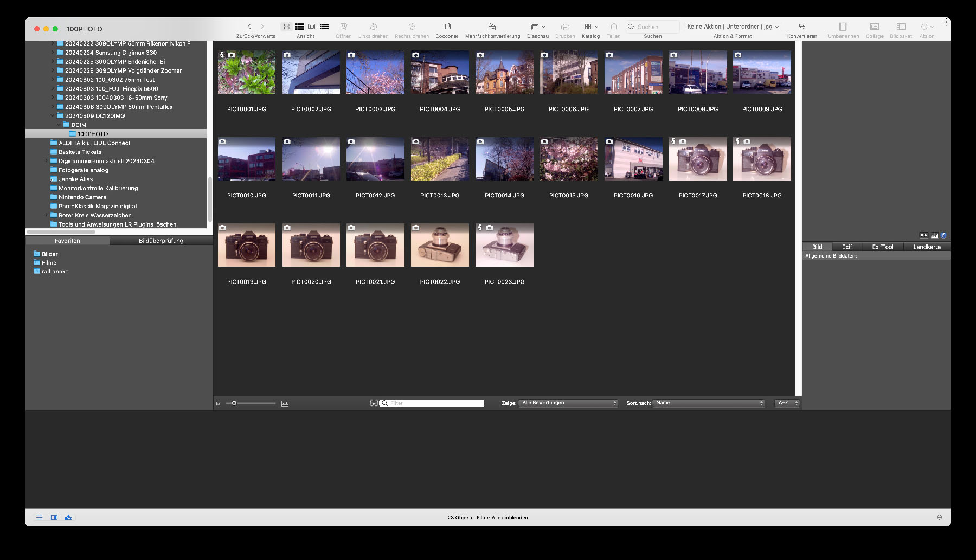Viewport: 976px width, 560px height.
Task: Click the Filter input field
Action: 432,403
